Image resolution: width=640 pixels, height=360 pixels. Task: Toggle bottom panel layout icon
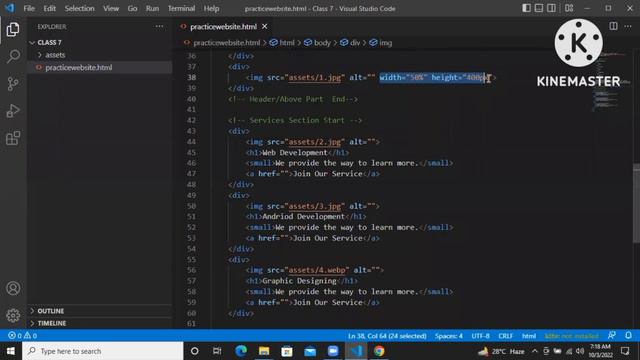click(x=539, y=8)
